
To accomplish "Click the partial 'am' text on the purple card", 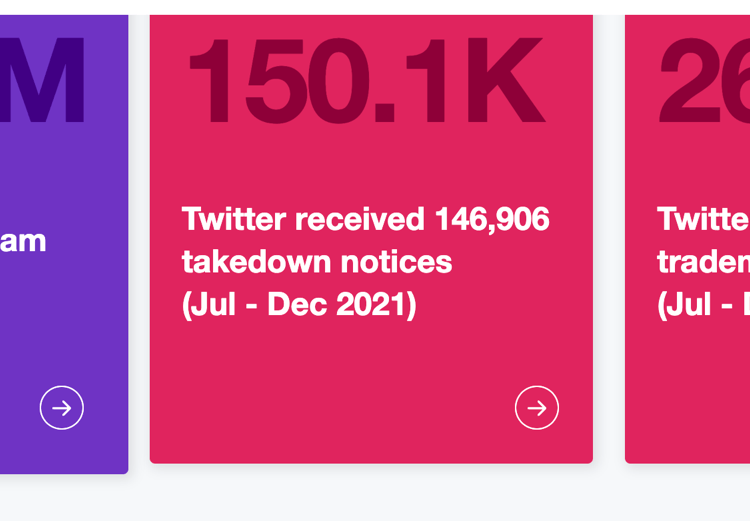I will 23,242.
